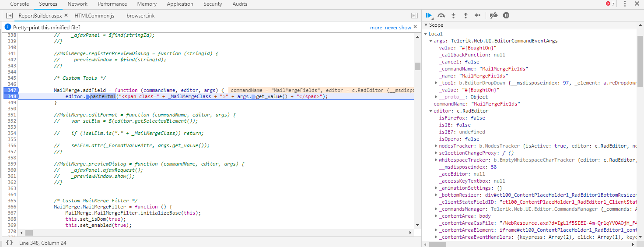The image size is (644, 247).
Task: Step into the next function call
Action: [454, 15]
